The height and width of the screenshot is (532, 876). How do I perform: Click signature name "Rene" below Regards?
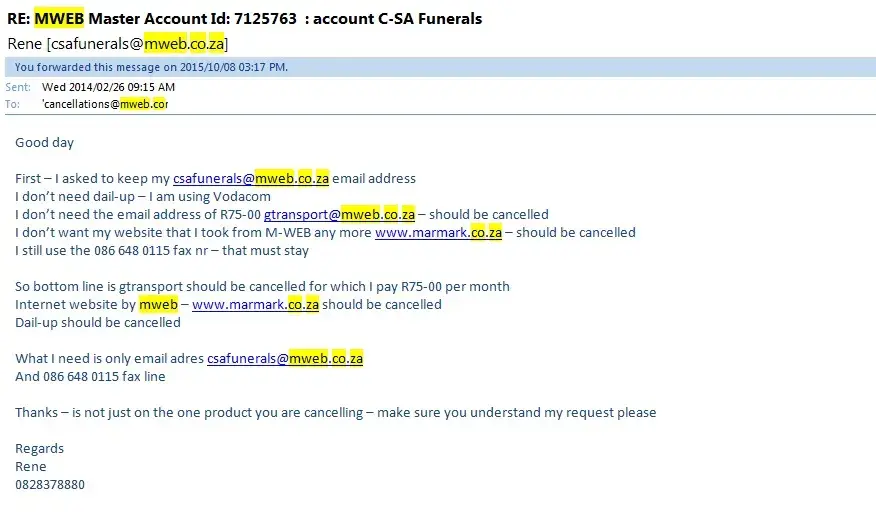[30, 466]
